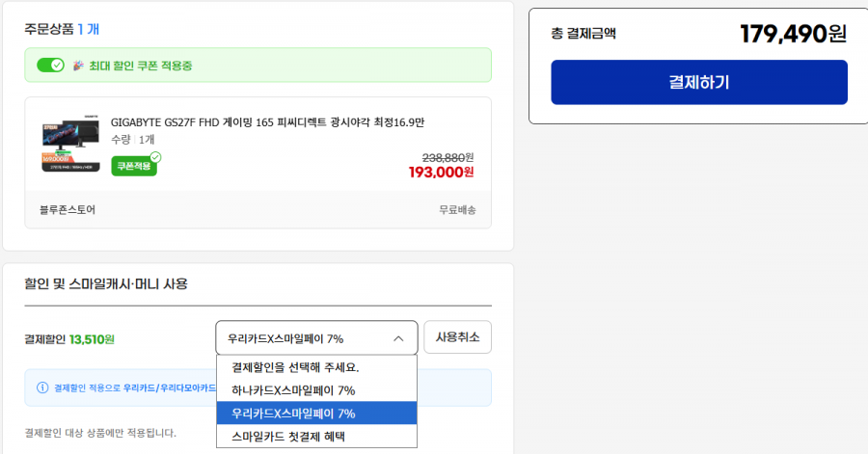The image size is (868, 454).
Task: Click the GIGABYTE GS27F FHD product title
Action: pos(267,122)
